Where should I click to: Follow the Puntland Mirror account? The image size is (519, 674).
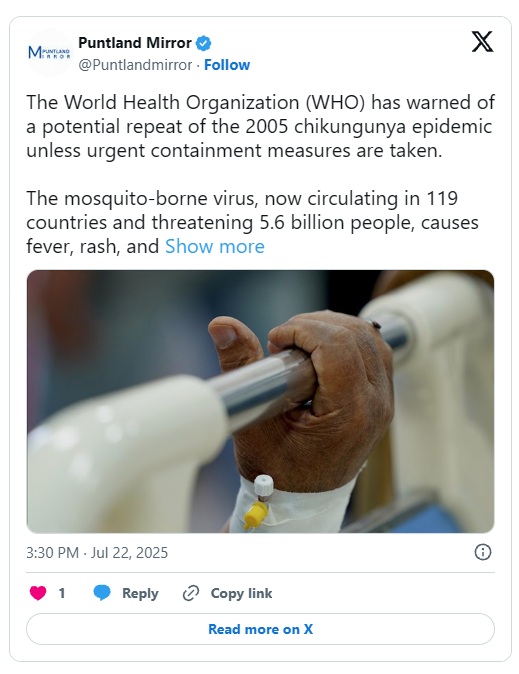coord(227,65)
